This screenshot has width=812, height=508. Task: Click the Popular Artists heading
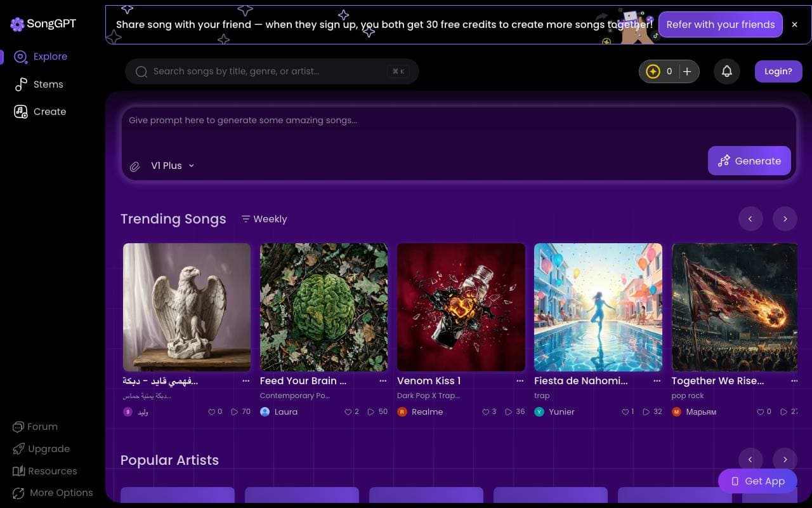tap(169, 460)
